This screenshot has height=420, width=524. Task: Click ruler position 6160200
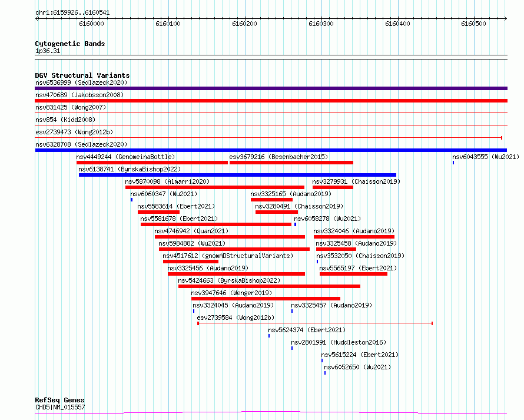[244, 24]
